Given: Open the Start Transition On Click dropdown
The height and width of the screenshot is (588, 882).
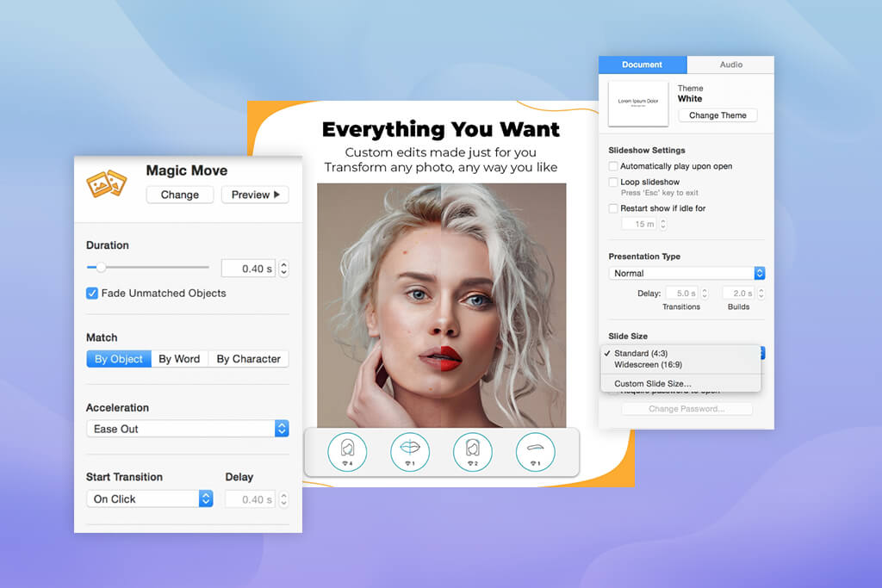Looking at the screenshot, I should pos(150,499).
